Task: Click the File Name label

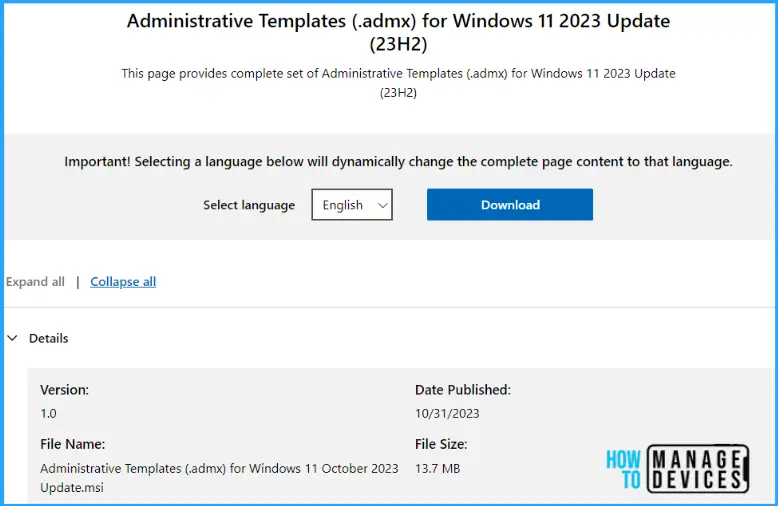Action: tap(72, 444)
